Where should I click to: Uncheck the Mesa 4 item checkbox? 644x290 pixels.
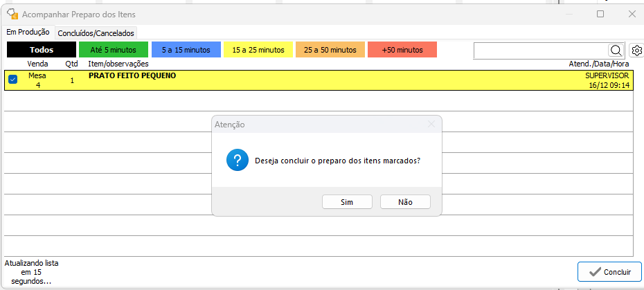tap(12, 80)
